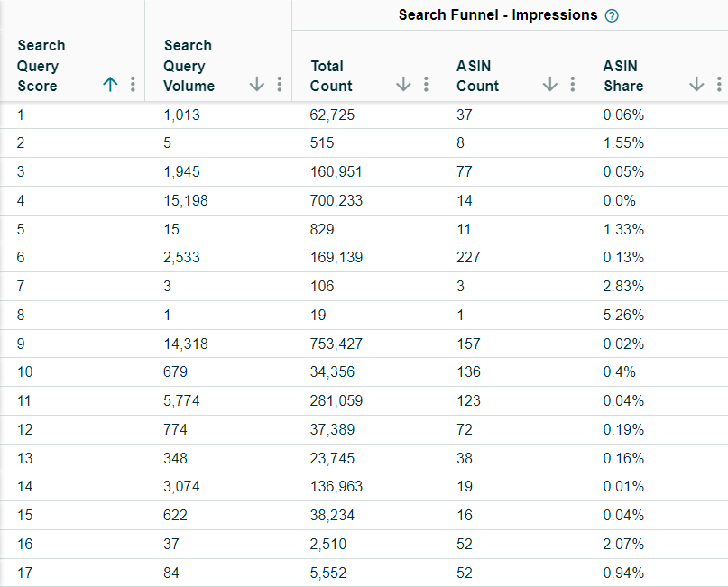Click the Search Query Volume column header
728x587 pixels.
[189, 66]
